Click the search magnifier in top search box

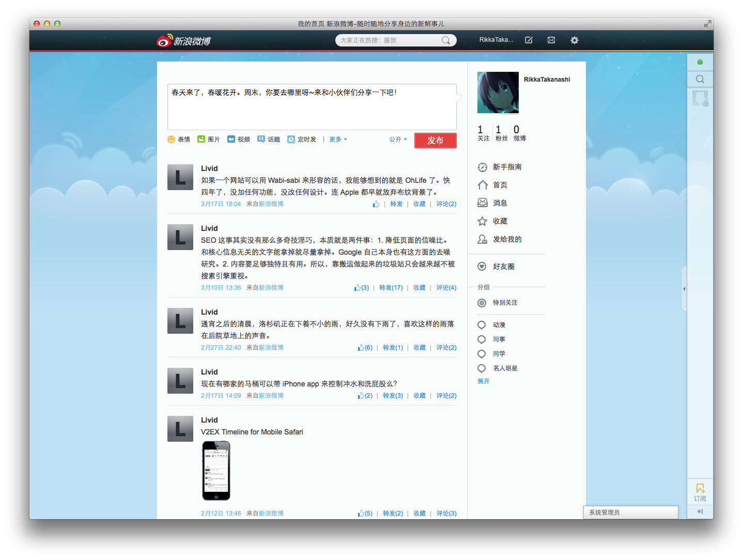coord(445,40)
